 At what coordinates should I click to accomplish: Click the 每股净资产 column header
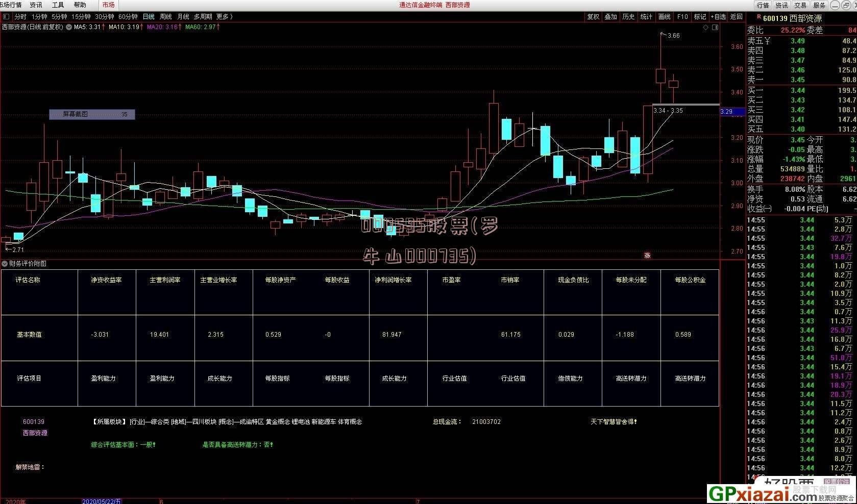pos(280,280)
